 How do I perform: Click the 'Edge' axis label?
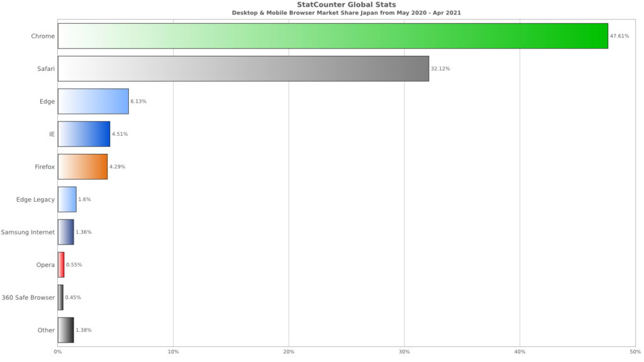click(x=47, y=101)
